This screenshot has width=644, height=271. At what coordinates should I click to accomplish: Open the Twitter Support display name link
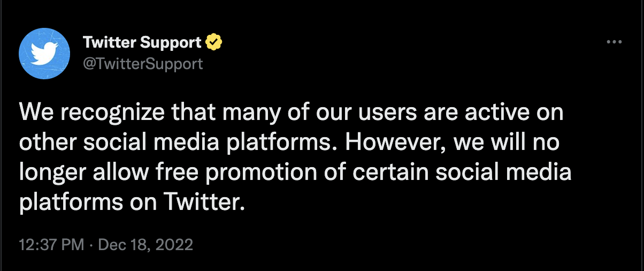[x=142, y=42]
